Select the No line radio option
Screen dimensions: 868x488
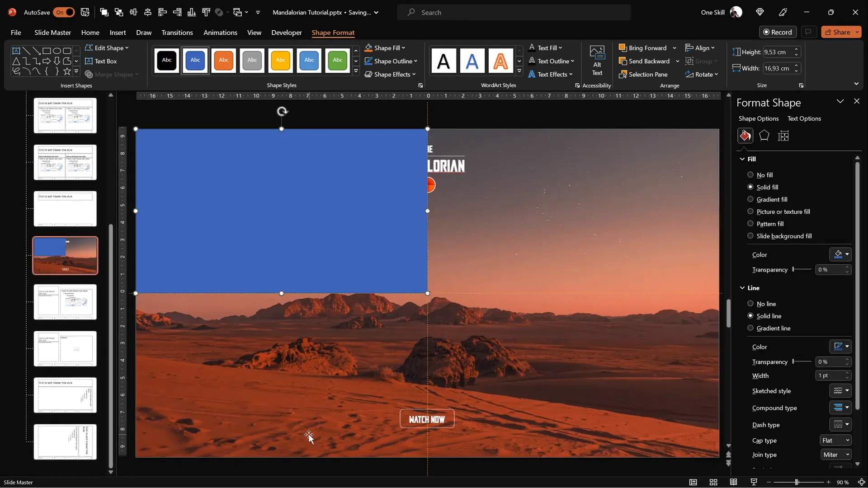[750, 304]
